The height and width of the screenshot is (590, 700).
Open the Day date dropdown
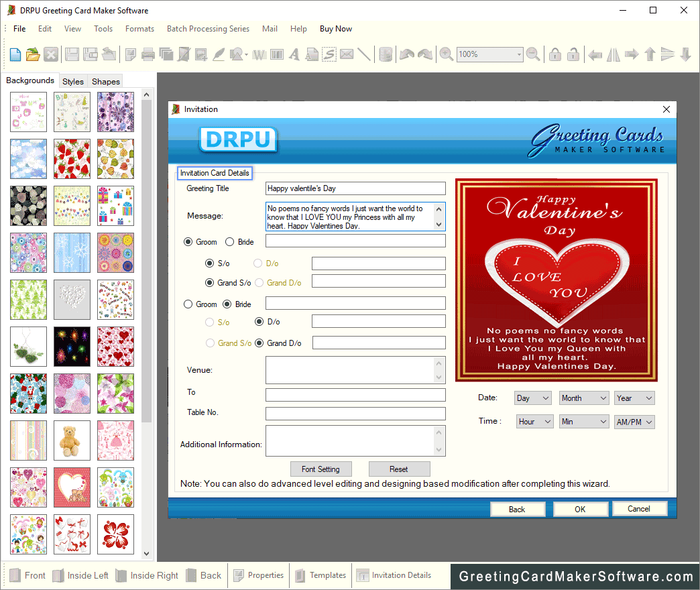[533, 398]
